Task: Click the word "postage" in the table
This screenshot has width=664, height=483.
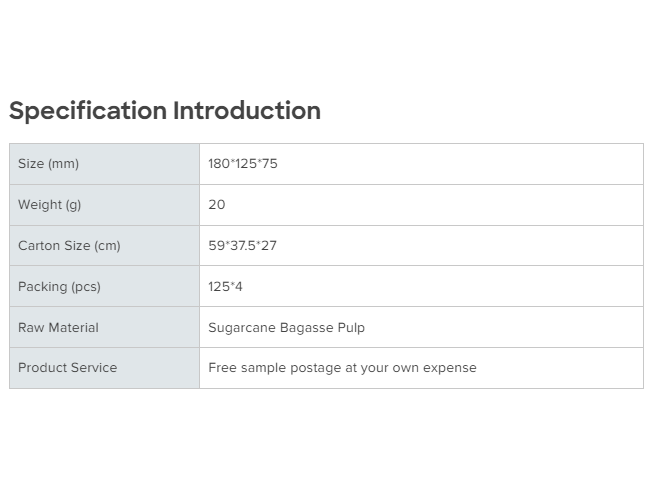Action: [315, 368]
